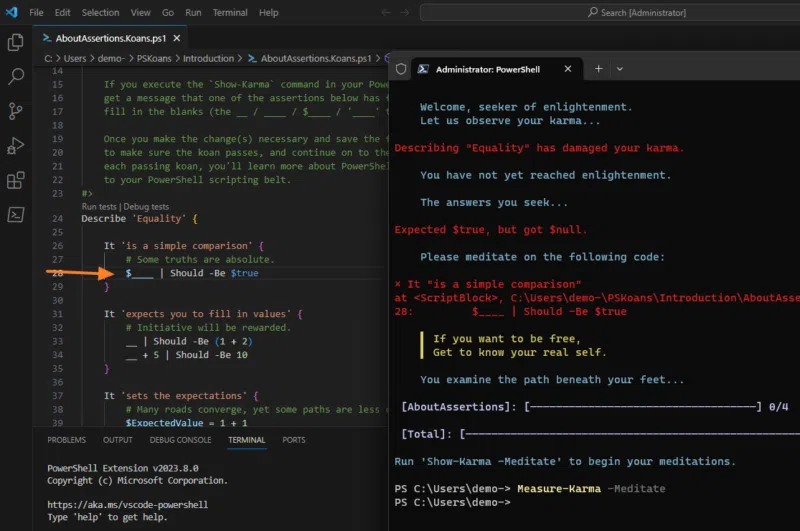Click 'Describe' keyword on line 24

coord(104,218)
